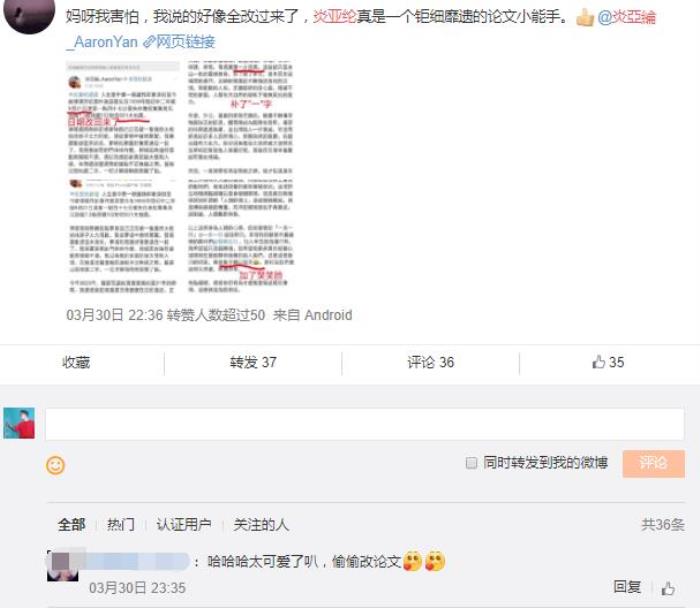Open the poster's round profile avatar
The width and height of the screenshot is (700, 608).
click(29, 13)
